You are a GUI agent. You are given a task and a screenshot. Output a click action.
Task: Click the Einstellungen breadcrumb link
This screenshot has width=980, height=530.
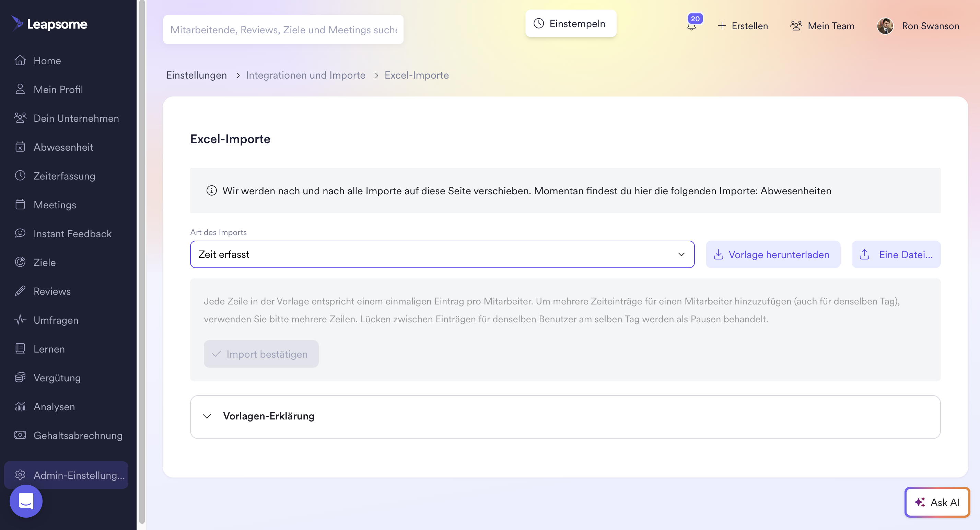[196, 75]
